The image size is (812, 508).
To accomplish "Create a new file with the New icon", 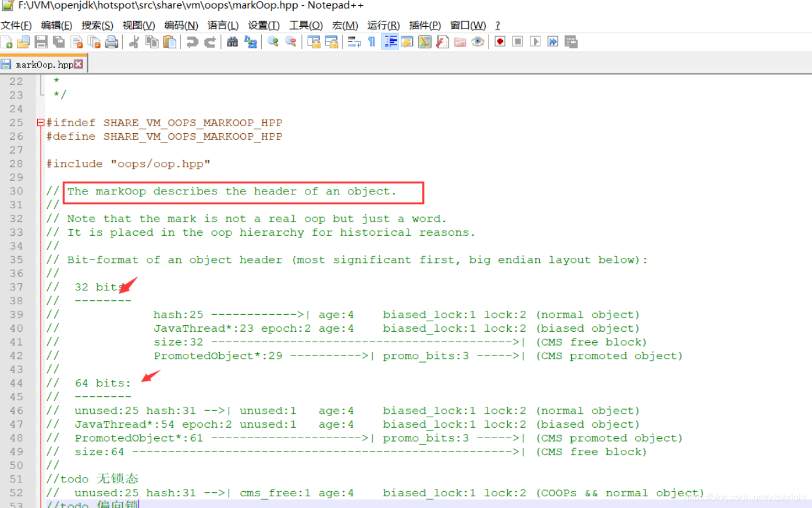I will 7,42.
